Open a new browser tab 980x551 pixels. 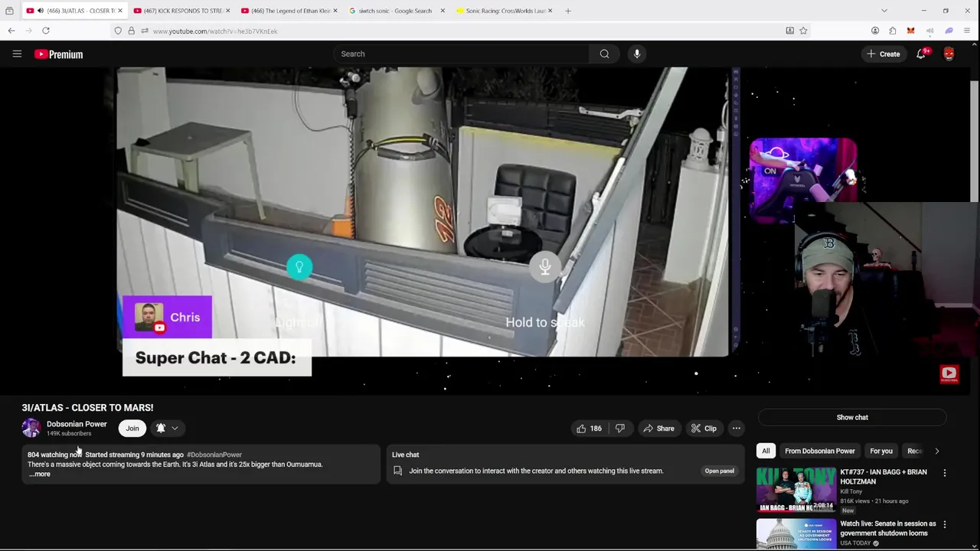point(567,11)
